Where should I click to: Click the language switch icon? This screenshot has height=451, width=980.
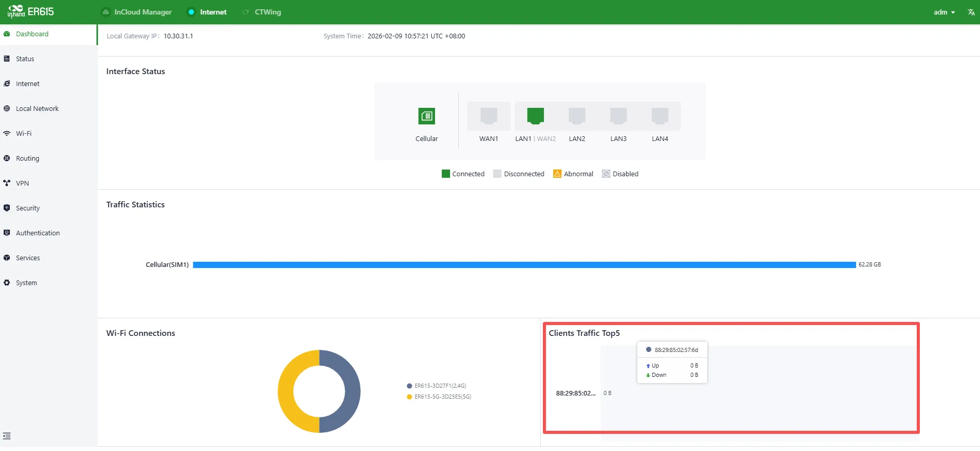pyautogui.click(x=971, y=12)
